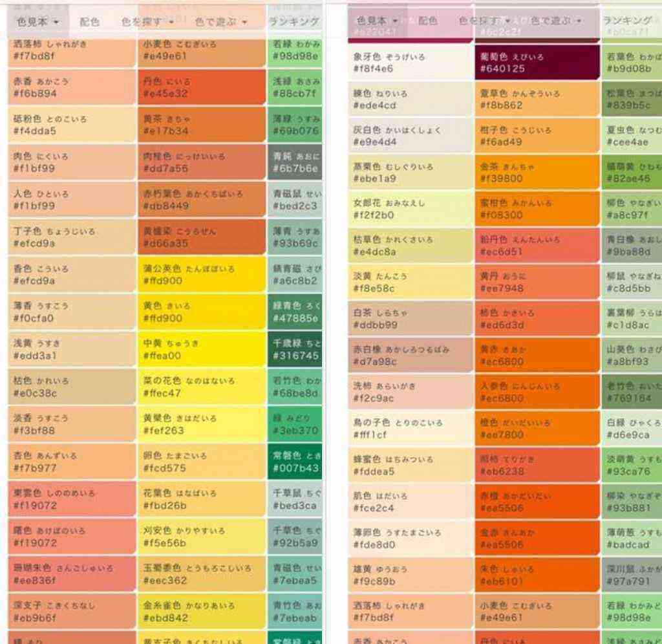Select the 菜の花色 #ffec47 swatch
662x644 pixels.
201,387
